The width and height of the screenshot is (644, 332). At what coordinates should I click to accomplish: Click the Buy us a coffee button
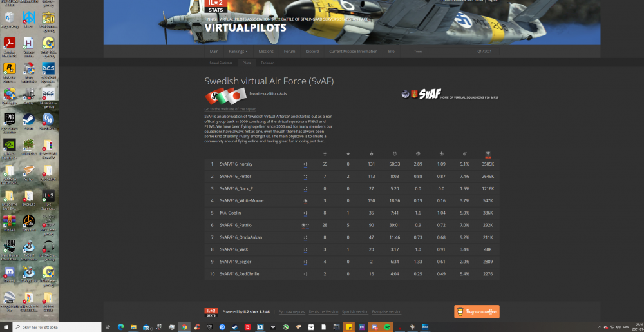click(477, 312)
